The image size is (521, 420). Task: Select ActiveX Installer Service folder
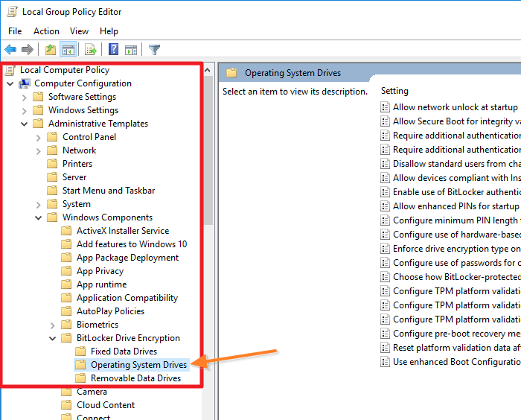click(123, 231)
